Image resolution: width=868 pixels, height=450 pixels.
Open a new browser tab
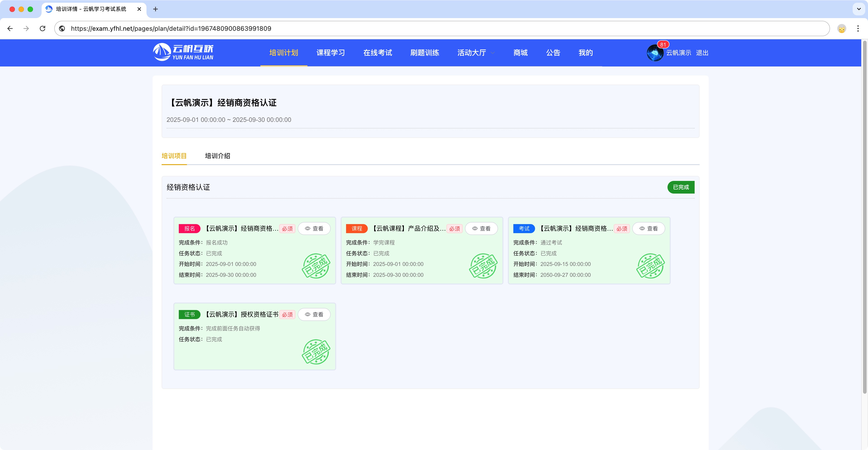point(155,9)
